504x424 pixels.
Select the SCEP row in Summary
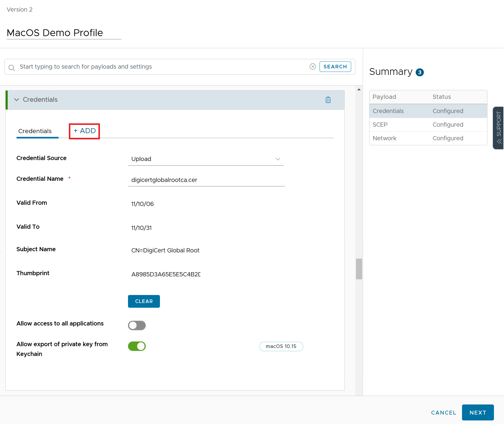point(428,125)
